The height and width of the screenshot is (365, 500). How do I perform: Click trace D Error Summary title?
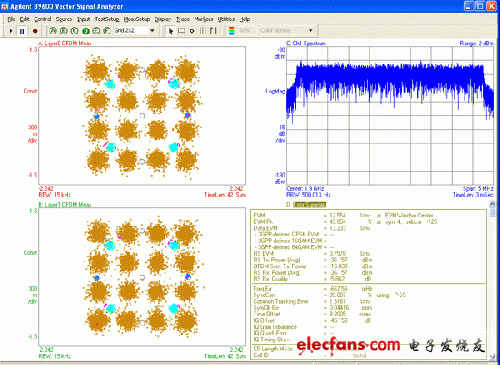pos(310,205)
